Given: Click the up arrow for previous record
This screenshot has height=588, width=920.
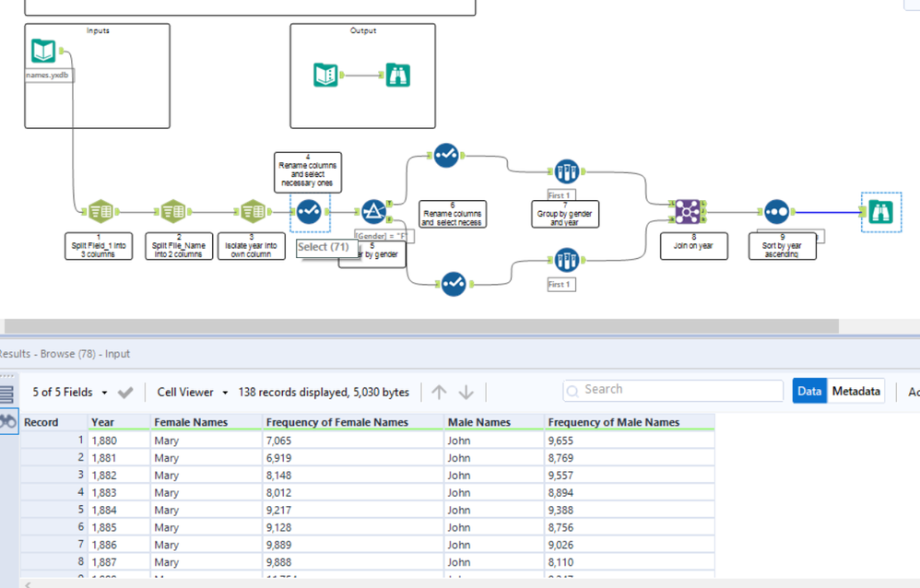Looking at the screenshot, I should point(439,392).
